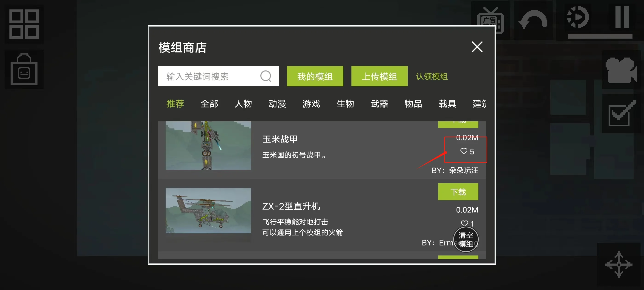Open the 载具 category tab
The width and height of the screenshot is (644, 290).
tap(447, 104)
